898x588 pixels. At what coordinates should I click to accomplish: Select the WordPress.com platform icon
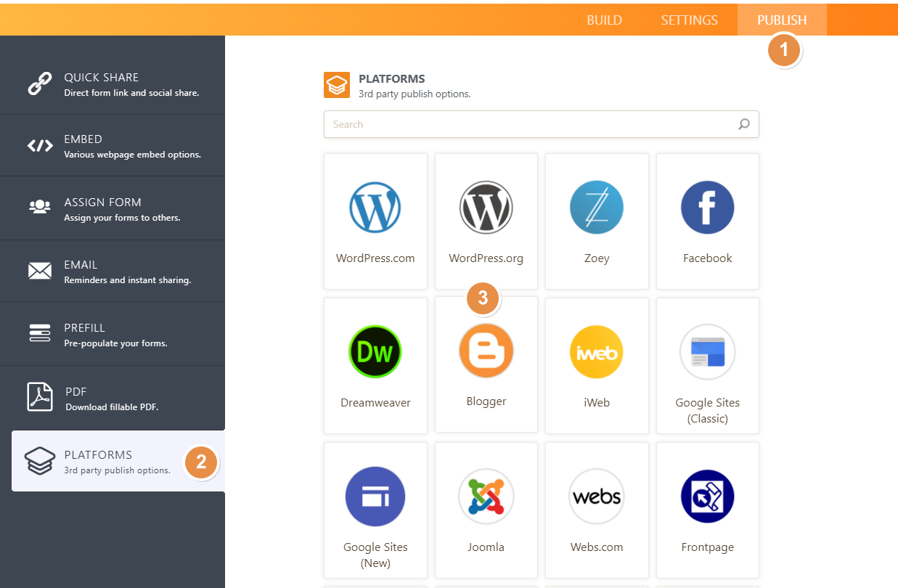coord(375,208)
